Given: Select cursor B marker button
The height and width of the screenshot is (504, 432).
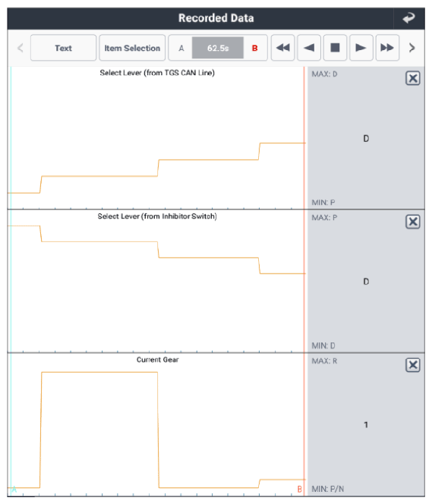Looking at the screenshot, I should [254, 49].
